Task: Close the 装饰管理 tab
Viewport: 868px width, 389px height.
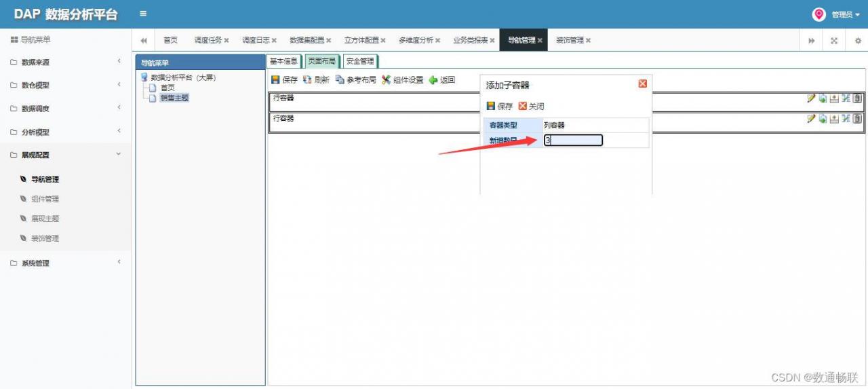Action: click(x=588, y=40)
